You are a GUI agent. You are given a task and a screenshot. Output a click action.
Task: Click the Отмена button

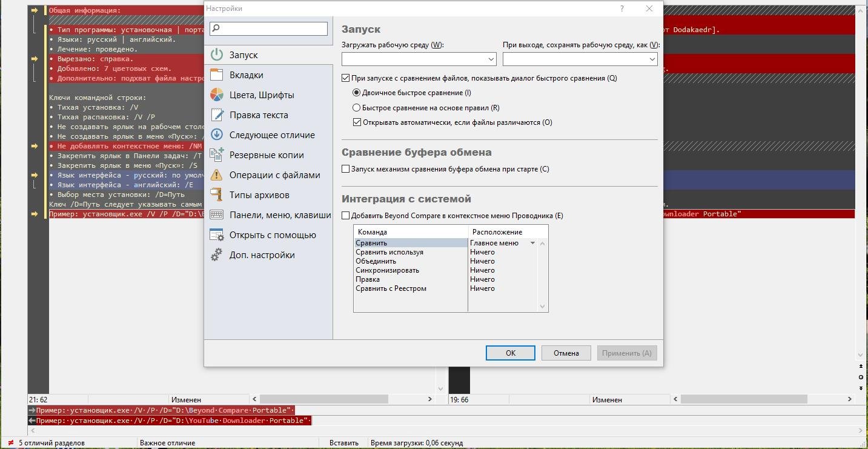pos(566,353)
